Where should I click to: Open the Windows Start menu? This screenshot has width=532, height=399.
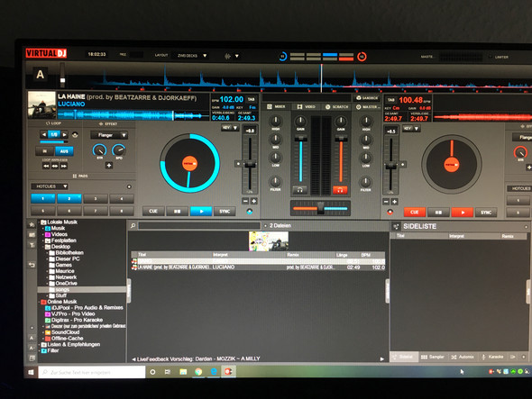[31, 372]
